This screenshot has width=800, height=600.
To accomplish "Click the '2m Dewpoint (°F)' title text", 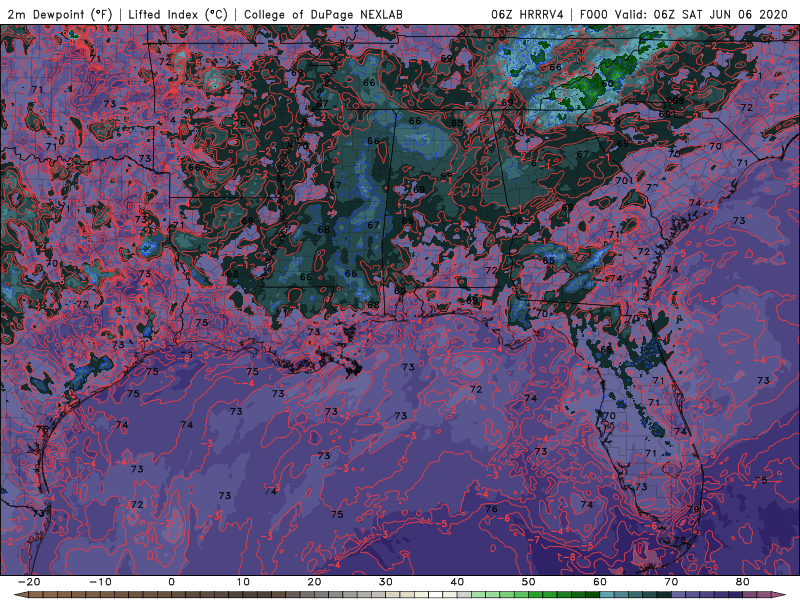I will click(x=59, y=14).
